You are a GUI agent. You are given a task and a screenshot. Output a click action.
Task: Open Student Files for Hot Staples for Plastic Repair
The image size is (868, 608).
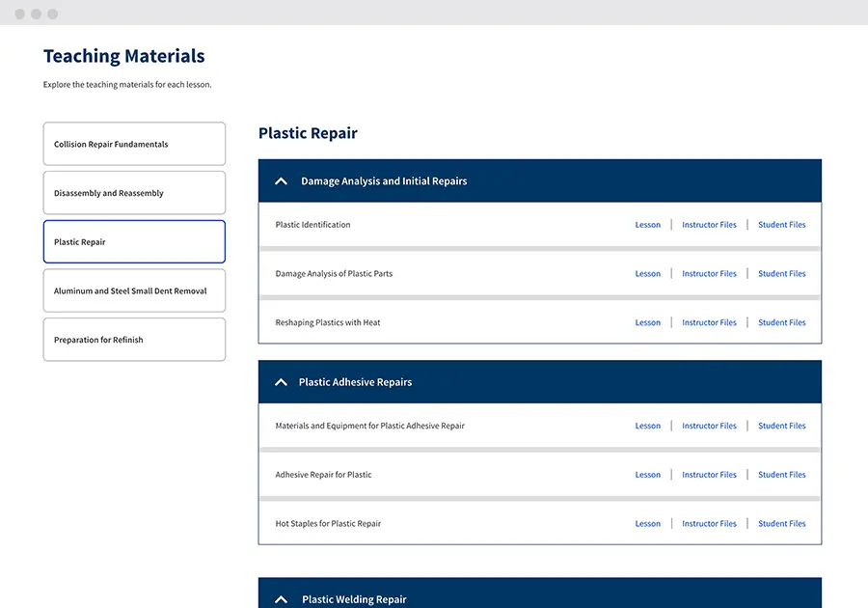781,524
